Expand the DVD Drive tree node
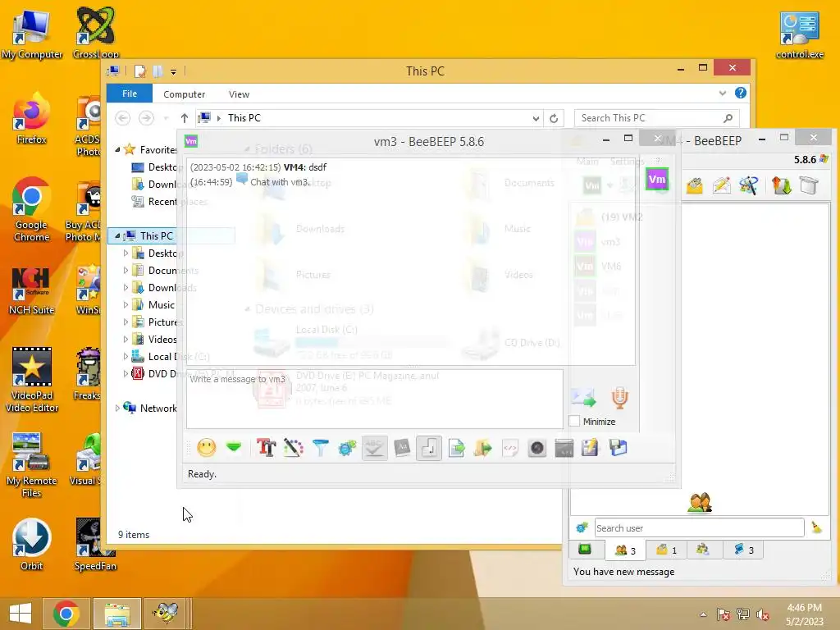The width and height of the screenshot is (840, 630). click(x=126, y=373)
